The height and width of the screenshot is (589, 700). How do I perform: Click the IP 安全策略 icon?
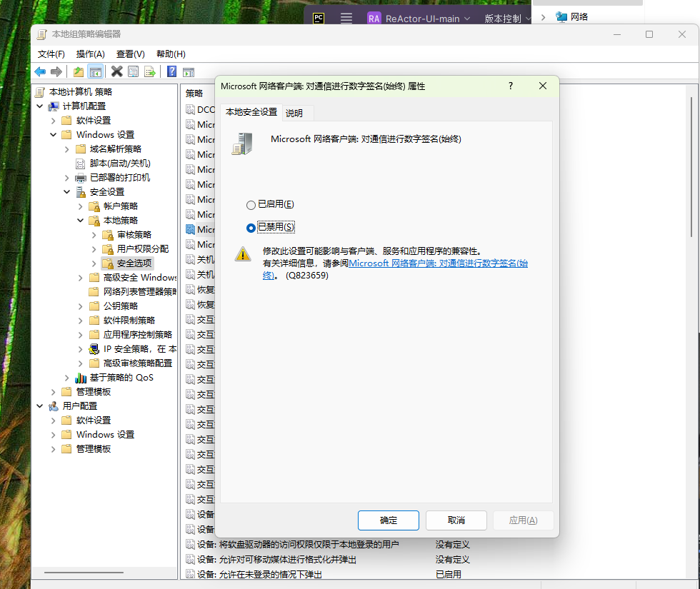pyautogui.click(x=94, y=349)
